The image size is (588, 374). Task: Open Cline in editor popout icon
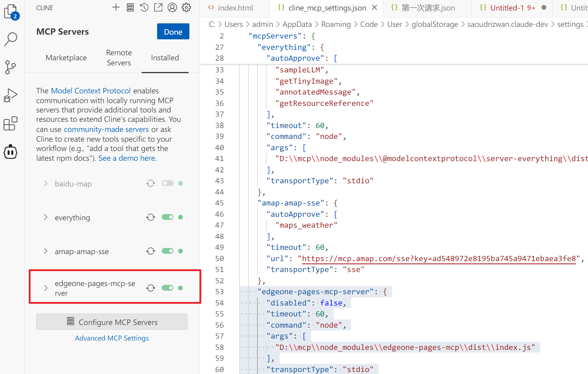158,7
